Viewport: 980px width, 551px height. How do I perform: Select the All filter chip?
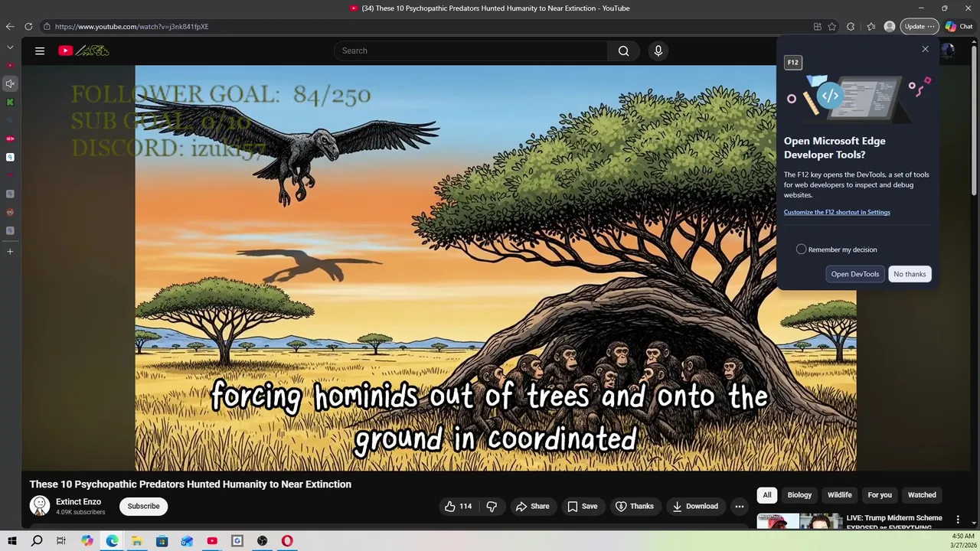tap(767, 495)
